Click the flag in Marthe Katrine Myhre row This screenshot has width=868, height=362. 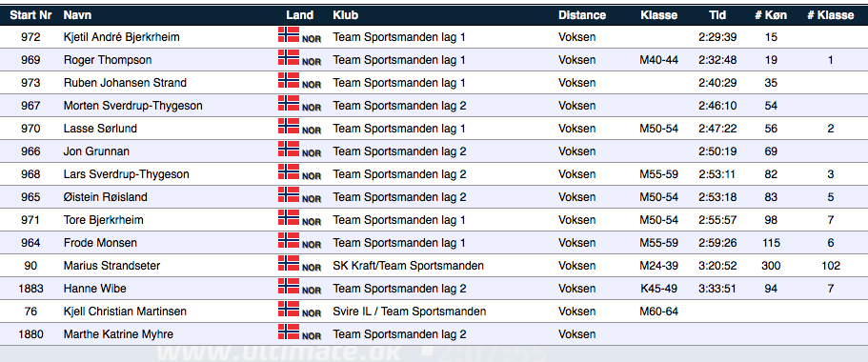coord(289,332)
